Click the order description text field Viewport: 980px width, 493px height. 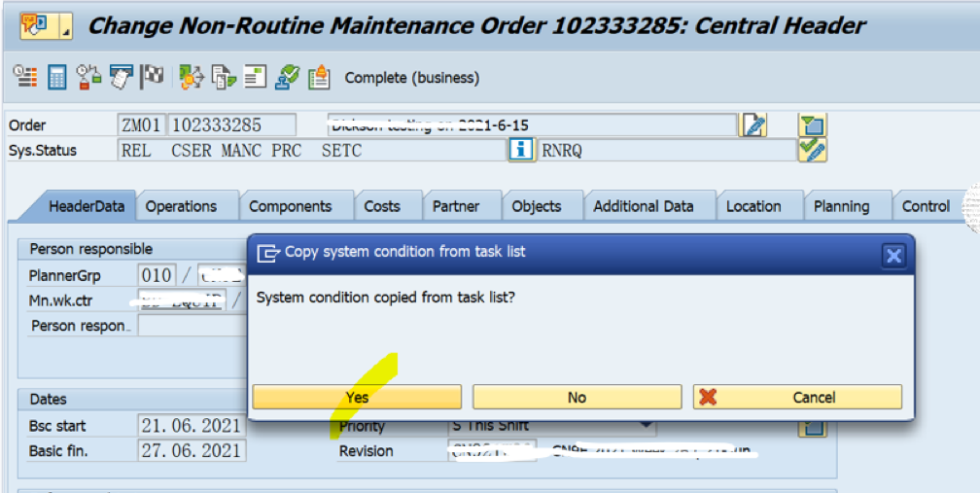(x=532, y=125)
